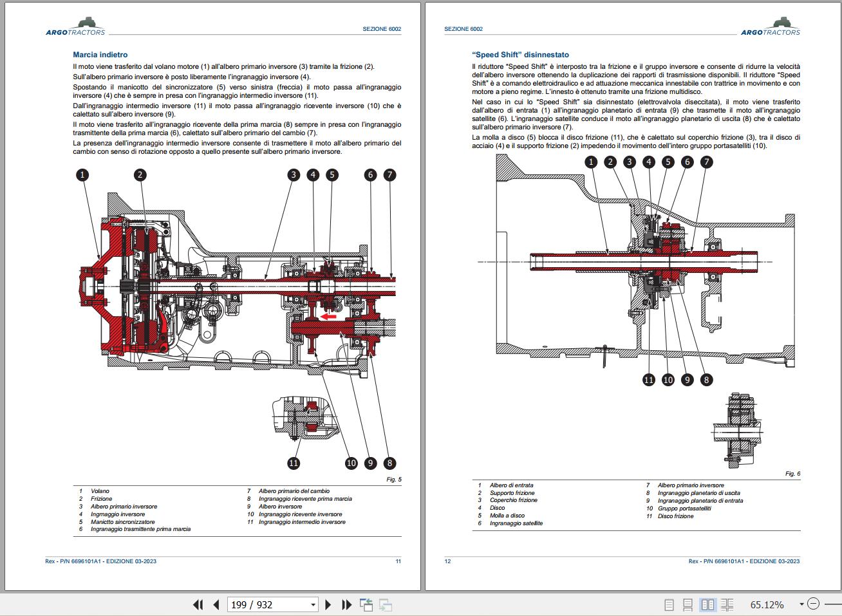Screen dimensions: 842x616
Task: Jump to the first page
Action: tap(198, 604)
